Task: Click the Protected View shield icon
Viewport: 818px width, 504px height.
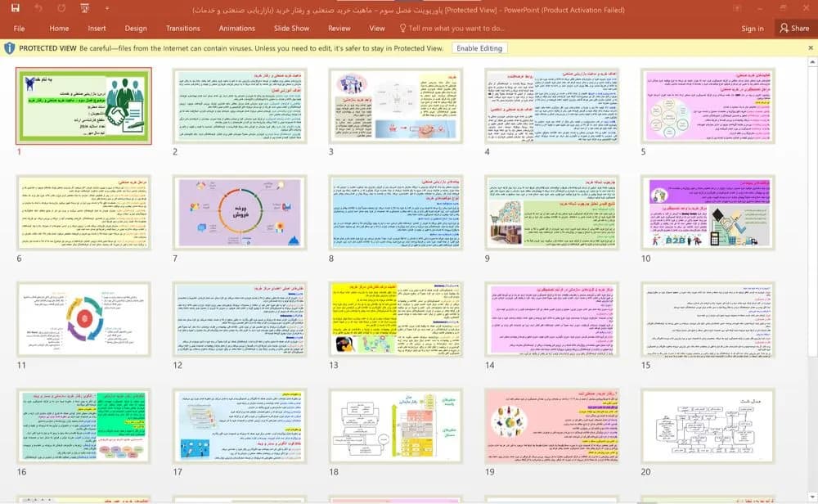Action: coord(9,48)
